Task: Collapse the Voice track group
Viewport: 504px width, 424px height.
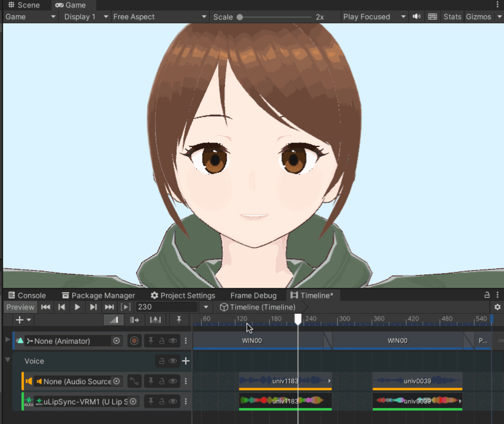Action: click(x=7, y=360)
